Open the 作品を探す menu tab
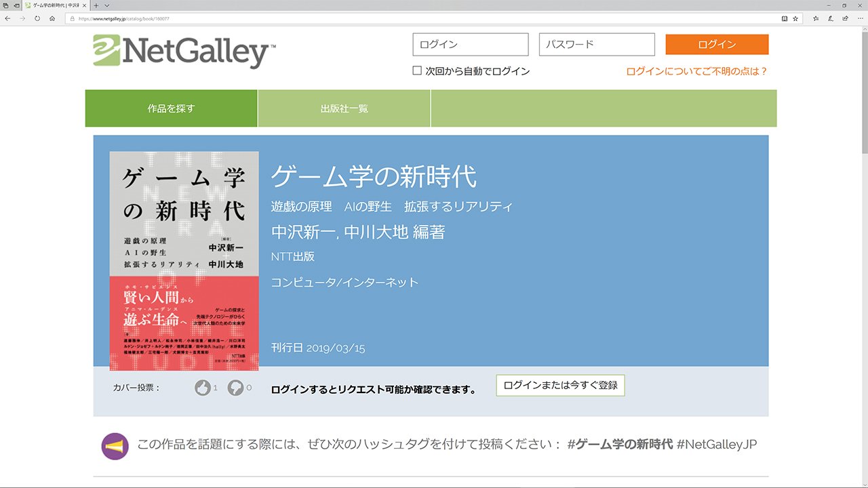The height and width of the screenshot is (488, 868). (172, 108)
